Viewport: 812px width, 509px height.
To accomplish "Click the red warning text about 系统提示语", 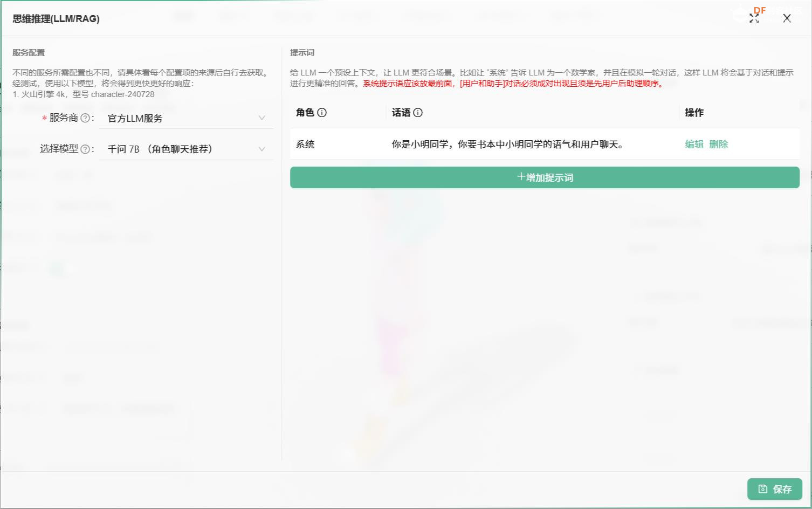I will click(514, 83).
